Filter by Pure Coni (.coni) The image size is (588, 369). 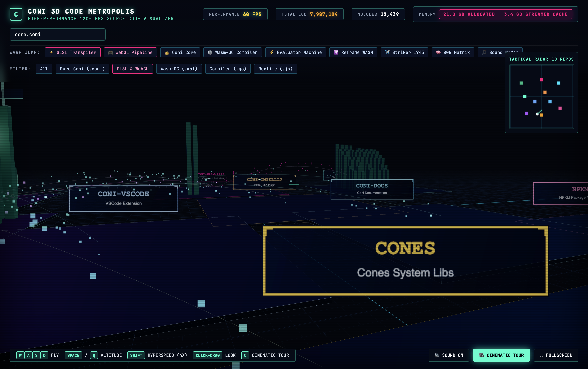82,69
